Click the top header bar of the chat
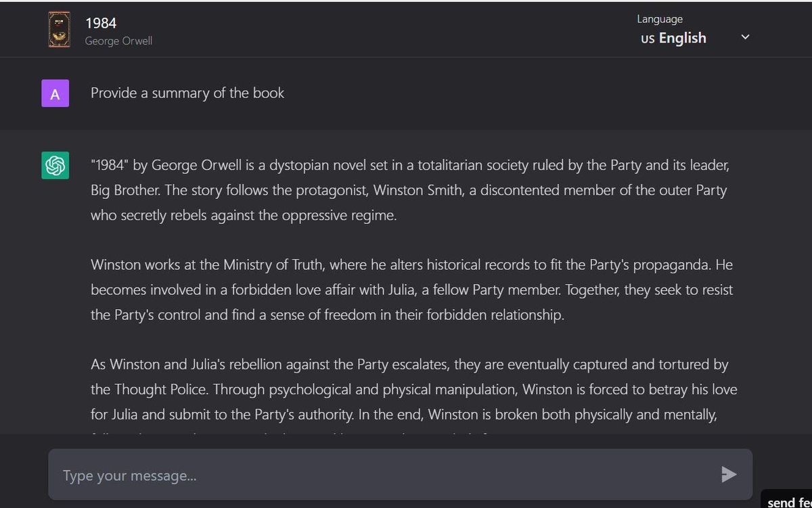 [x=406, y=29]
